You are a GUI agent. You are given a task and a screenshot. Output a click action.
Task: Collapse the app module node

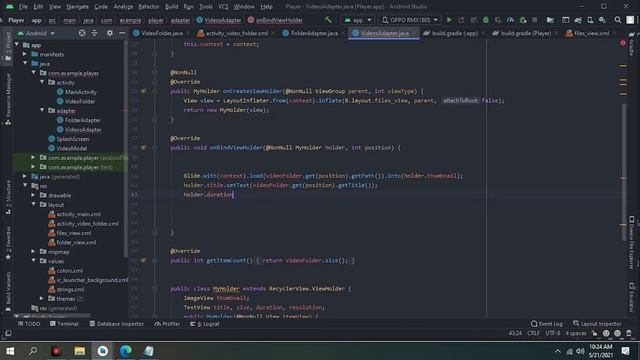(17, 45)
